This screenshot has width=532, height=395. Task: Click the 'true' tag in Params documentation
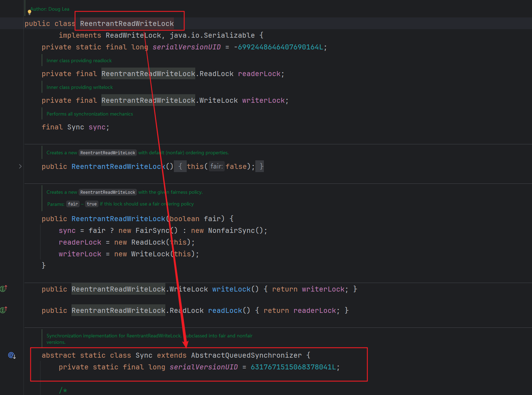tap(92, 204)
